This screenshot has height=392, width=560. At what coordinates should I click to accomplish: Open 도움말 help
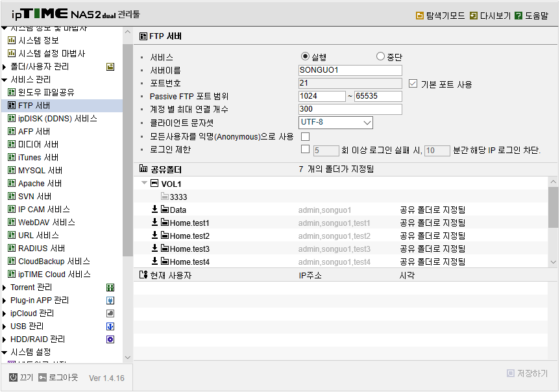(x=531, y=16)
